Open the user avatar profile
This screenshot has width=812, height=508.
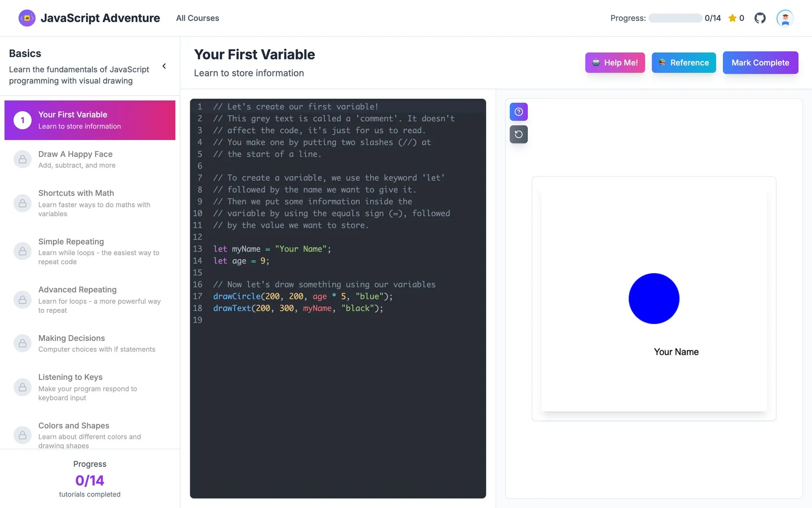(x=785, y=18)
